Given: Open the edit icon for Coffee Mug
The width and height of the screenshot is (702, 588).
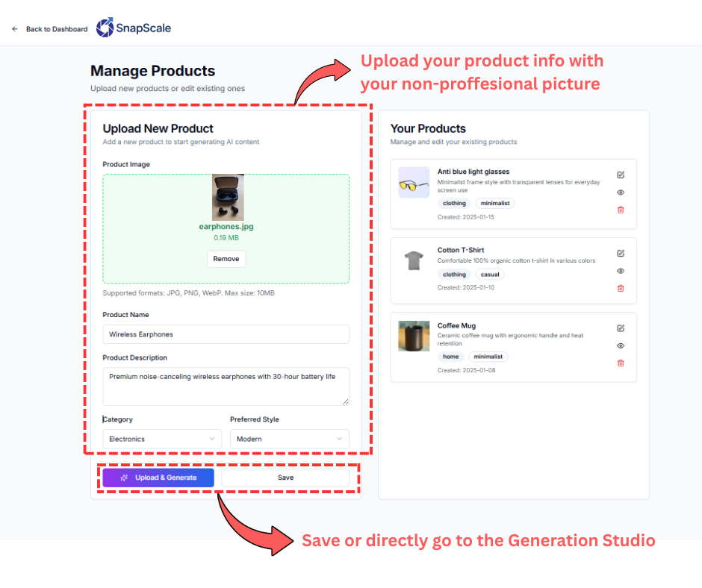Looking at the screenshot, I should (620, 328).
